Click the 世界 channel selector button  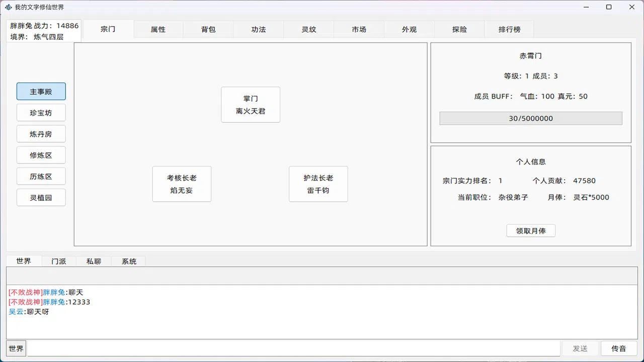pyautogui.click(x=16, y=348)
